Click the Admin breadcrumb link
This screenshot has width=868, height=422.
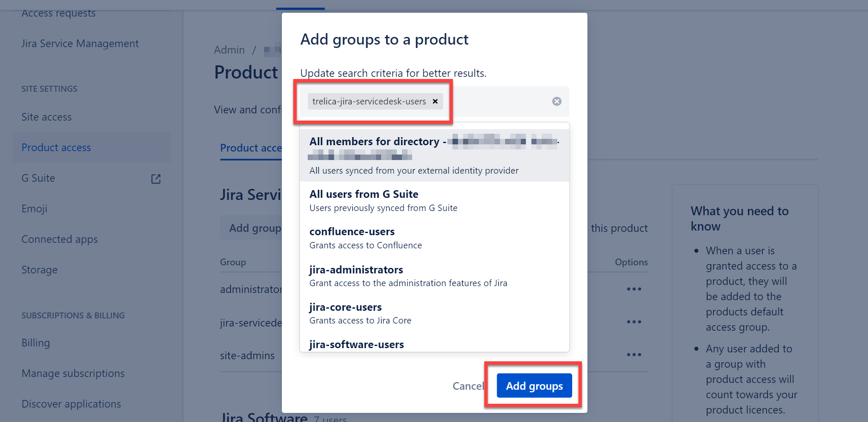pos(229,50)
